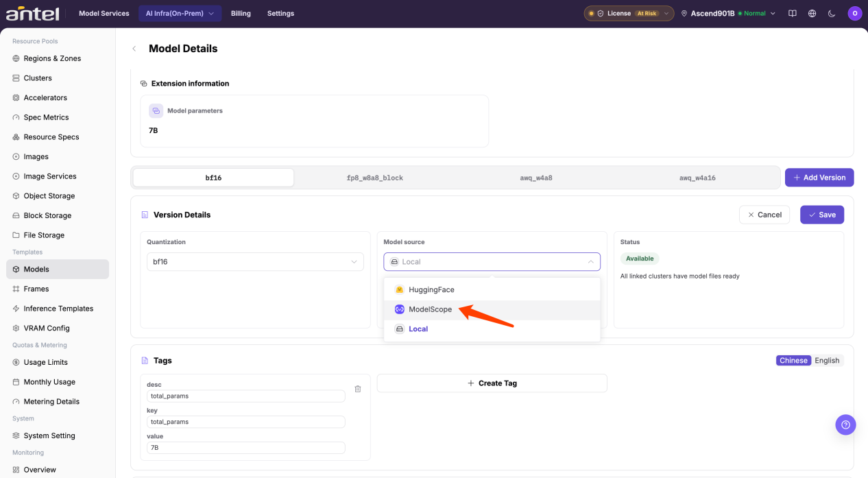868x478 pixels.
Task: Open the Quantization bf16 dropdown
Action: (255, 262)
